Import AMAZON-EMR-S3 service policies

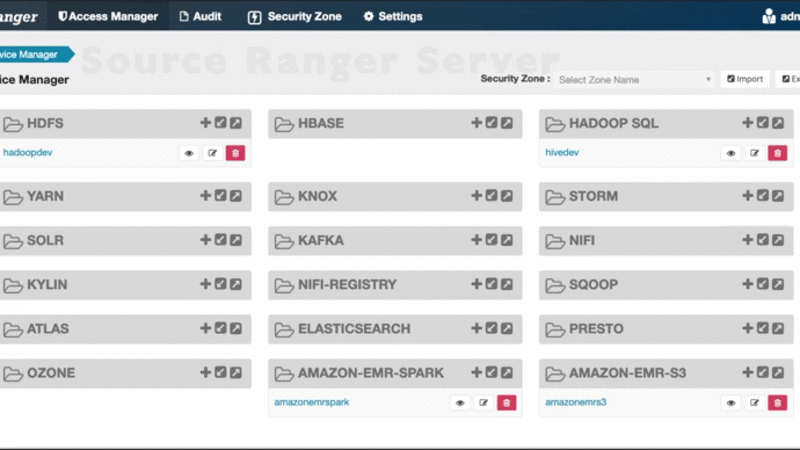click(763, 372)
